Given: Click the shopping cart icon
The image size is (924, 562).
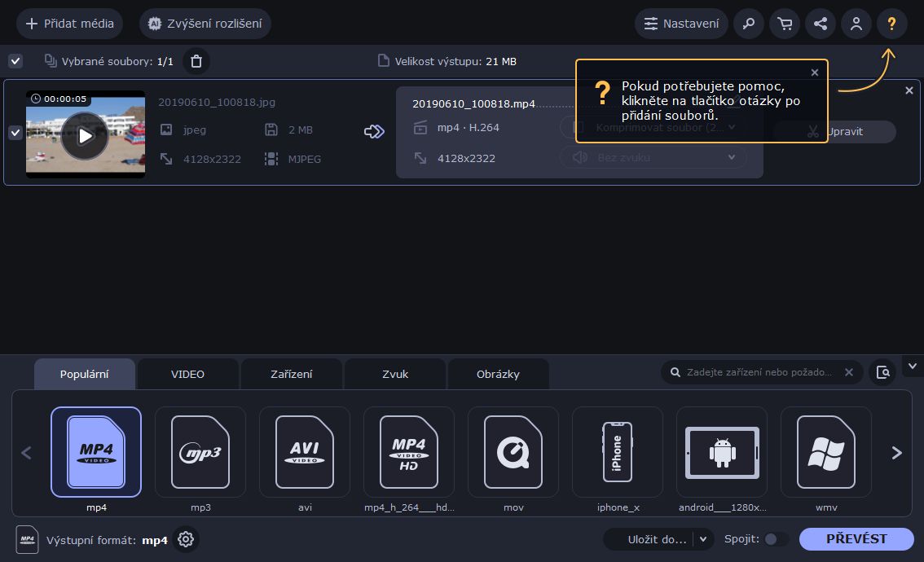Looking at the screenshot, I should pyautogui.click(x=785, y=24).
